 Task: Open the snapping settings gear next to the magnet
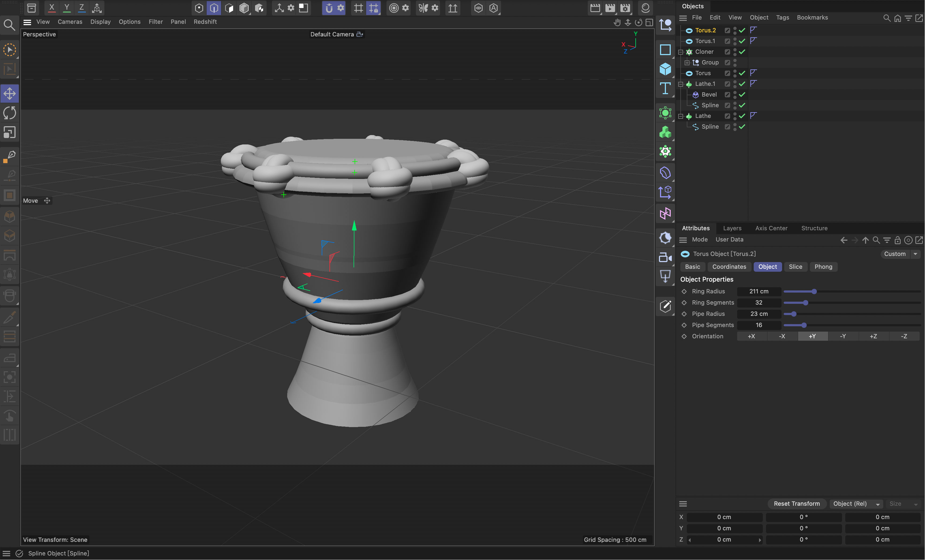pyautogui.click(x=340, y=8)
